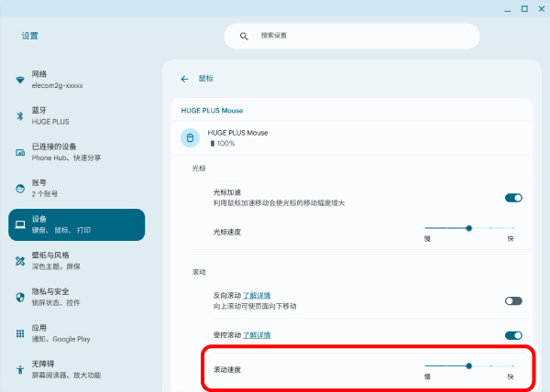Viewport: 550px width, 392px height.
Task: Open the 了解详情 link for 受控滚动
Action: pyautogui.click(x=256, y=335)
